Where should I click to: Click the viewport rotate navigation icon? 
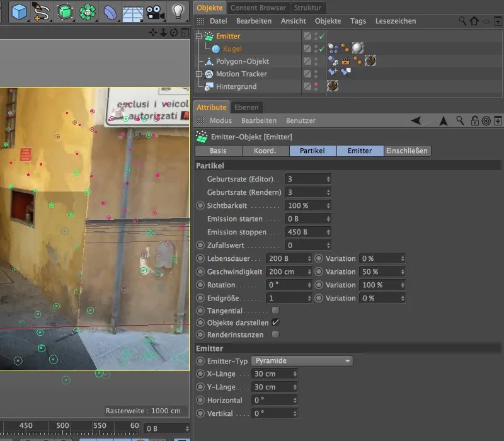point(174,33)
